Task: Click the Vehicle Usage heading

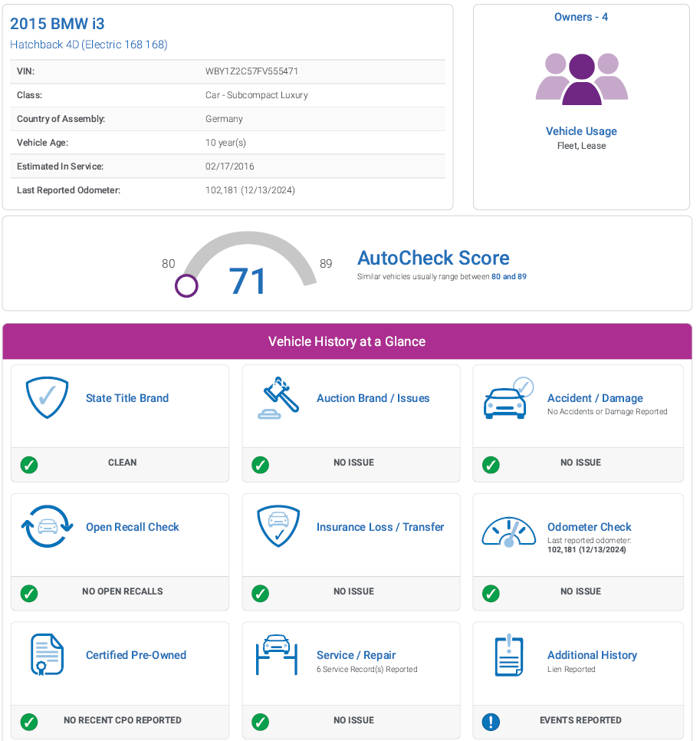Action: 581,131
